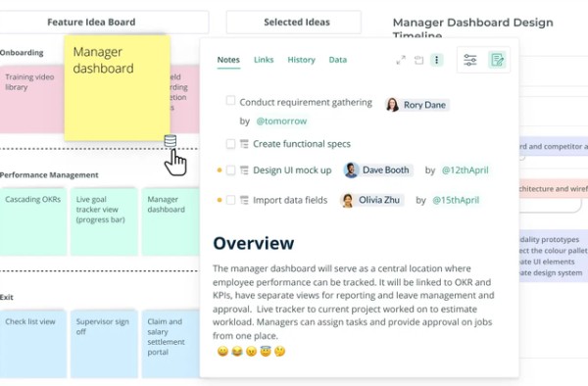The image size is (588, 386).
Task: Click the database icon below yellow sticky note
Action: (171, 141)
